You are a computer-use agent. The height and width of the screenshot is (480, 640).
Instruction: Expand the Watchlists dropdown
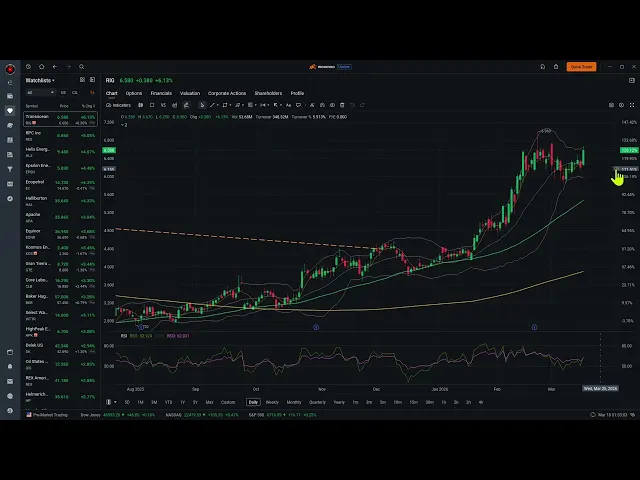[x=40, y=80]
